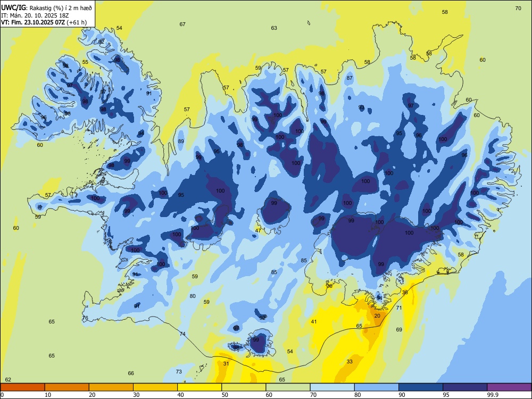Screen dimensions: 532x399
Task: Click the 70–80 pale blue legend band
Action: [332, 387]
